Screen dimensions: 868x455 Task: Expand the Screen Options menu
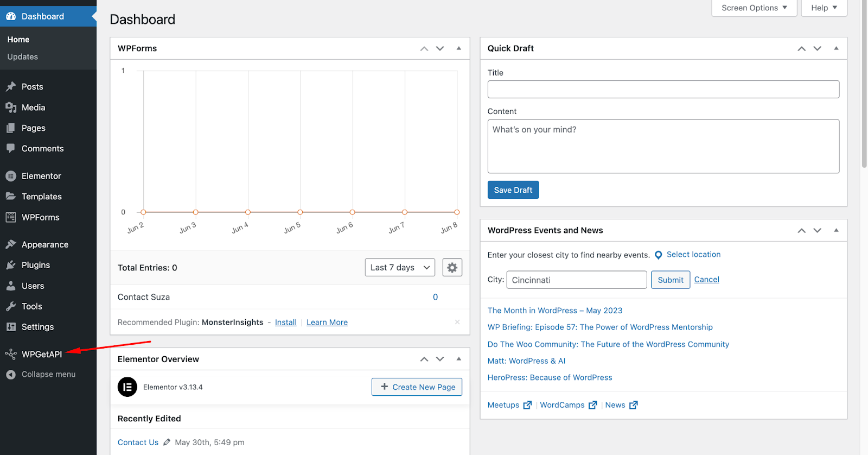click(x=754, y=8)
